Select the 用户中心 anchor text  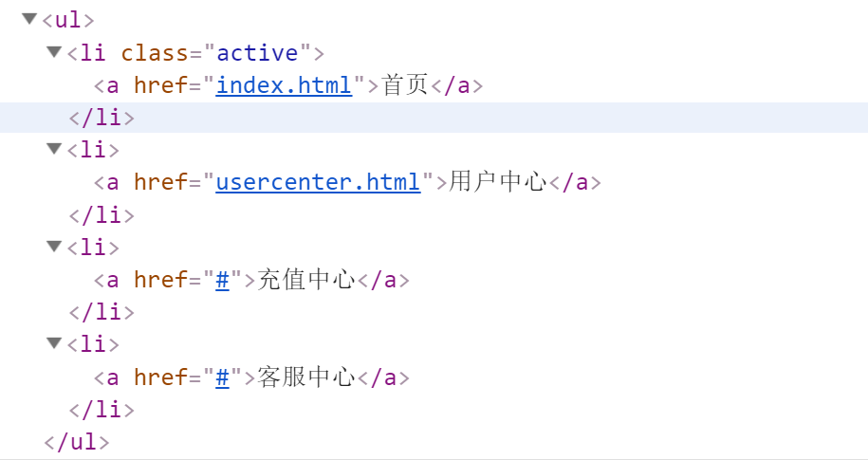point(498,182)
